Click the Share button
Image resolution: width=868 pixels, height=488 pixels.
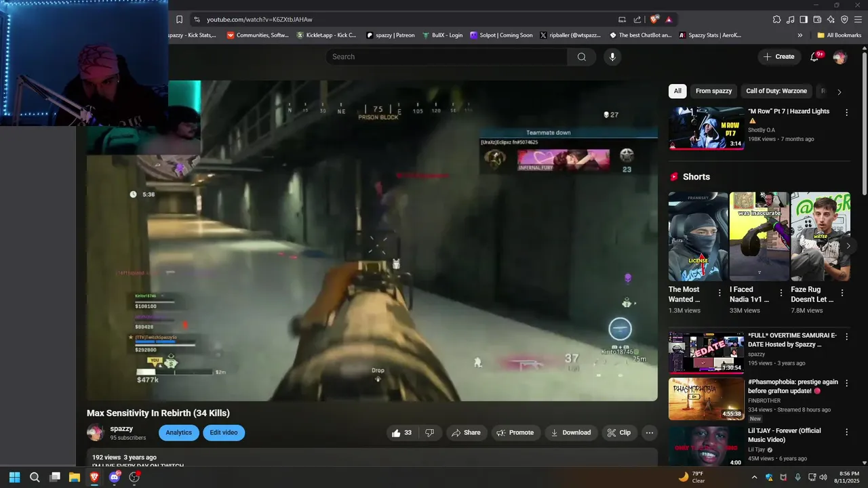coord(466,432)
